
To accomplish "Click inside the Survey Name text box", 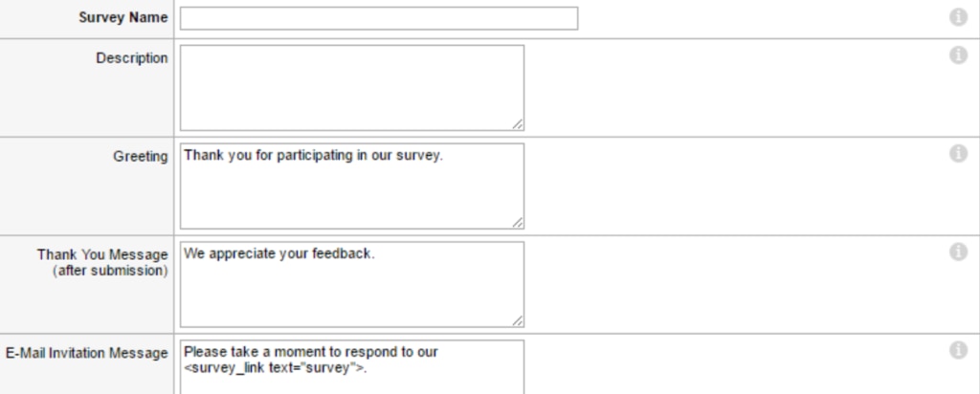I will pyautogui.click(x=379, y=18).
